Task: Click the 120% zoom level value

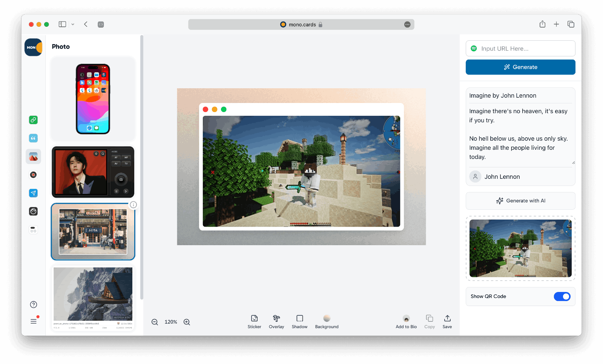Action: (x=171, y=322)
